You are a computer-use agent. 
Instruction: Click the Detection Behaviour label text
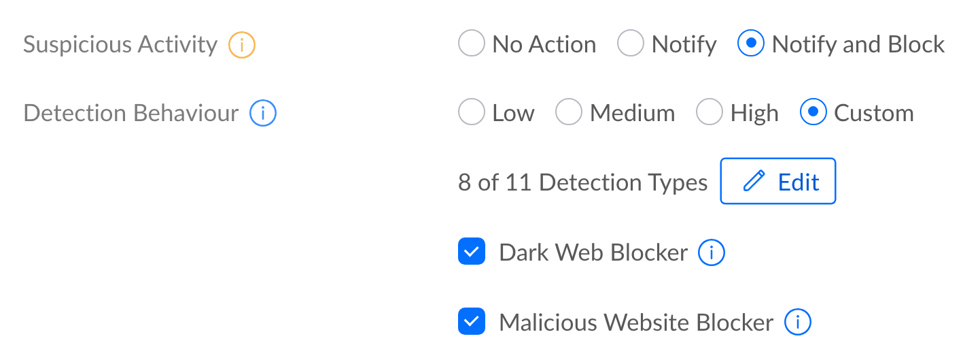pyautogui.click(x=131, y=113)
